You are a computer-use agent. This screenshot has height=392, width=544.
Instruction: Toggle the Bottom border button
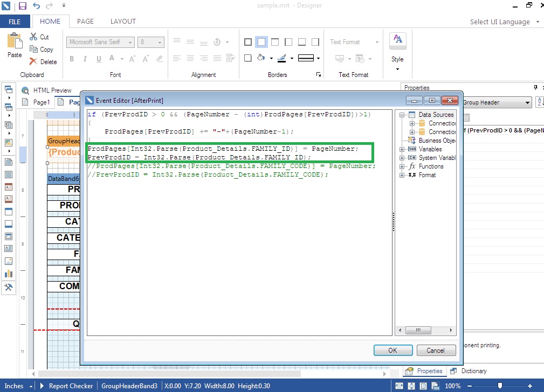[302, 42]
